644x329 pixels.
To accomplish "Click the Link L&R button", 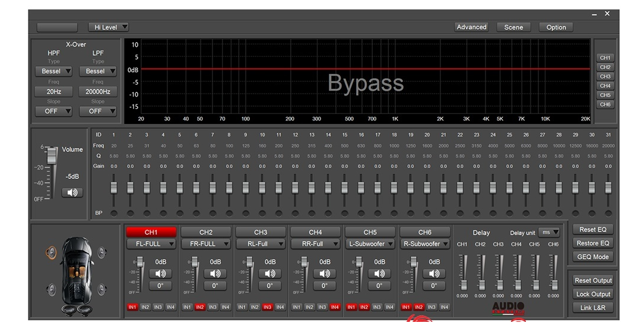I will 593,308.
